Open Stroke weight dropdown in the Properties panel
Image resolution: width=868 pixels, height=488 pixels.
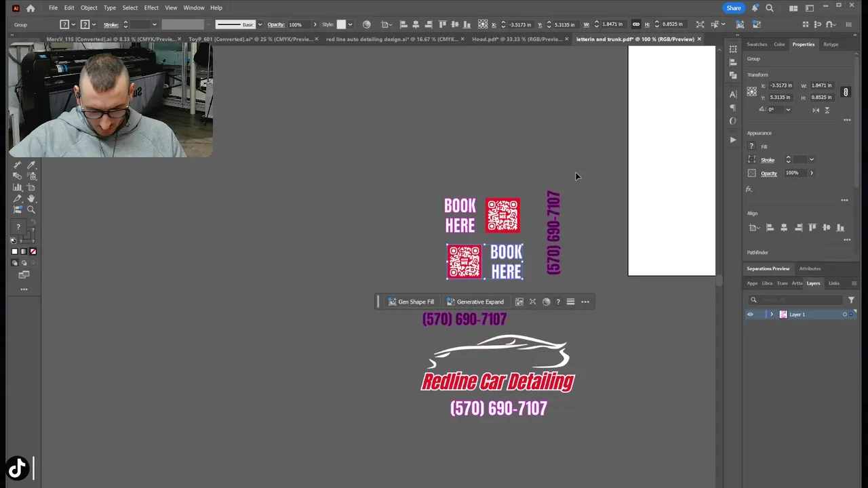(812, 160)
